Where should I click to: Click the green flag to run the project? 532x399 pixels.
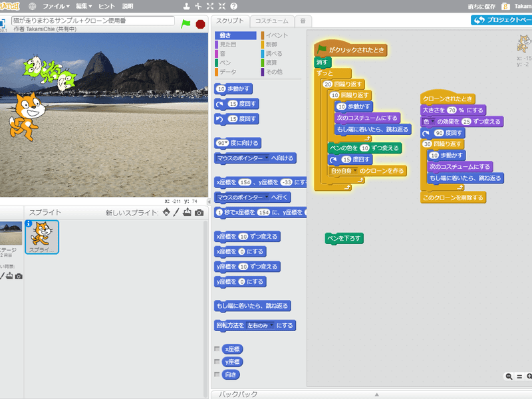[x=186, y=23]
